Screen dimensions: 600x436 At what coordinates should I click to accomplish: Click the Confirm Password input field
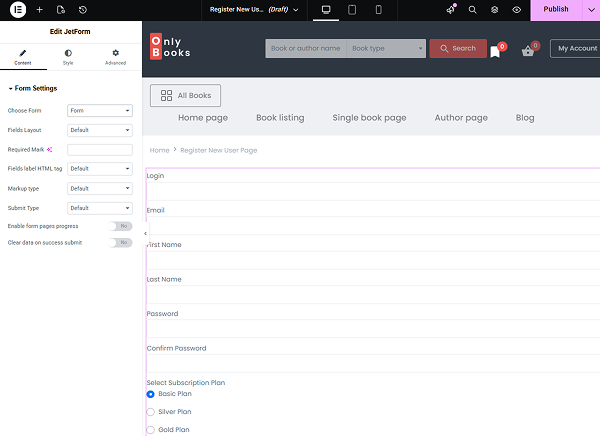[373, 364]
